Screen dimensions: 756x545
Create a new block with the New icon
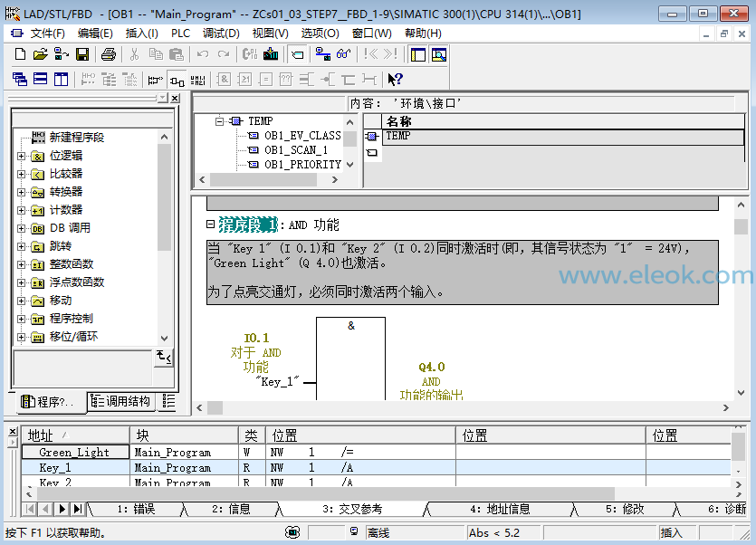point(20,54)
